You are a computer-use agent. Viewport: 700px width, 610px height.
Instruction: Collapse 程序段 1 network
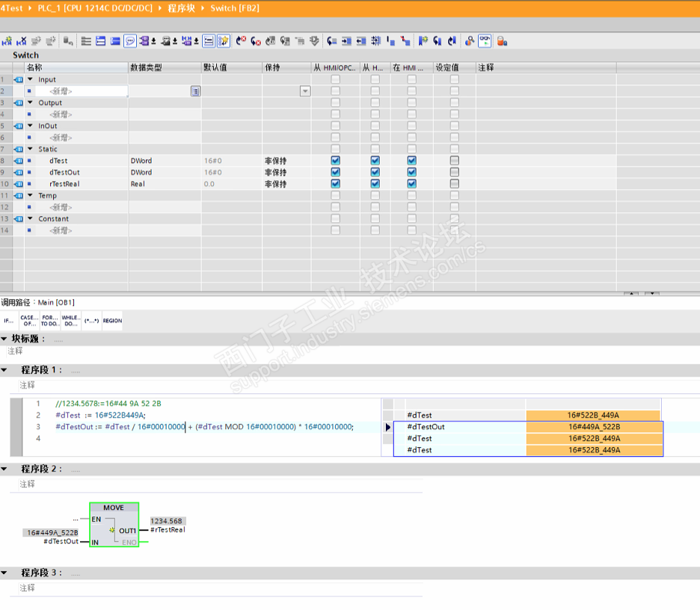coord(4,370)
